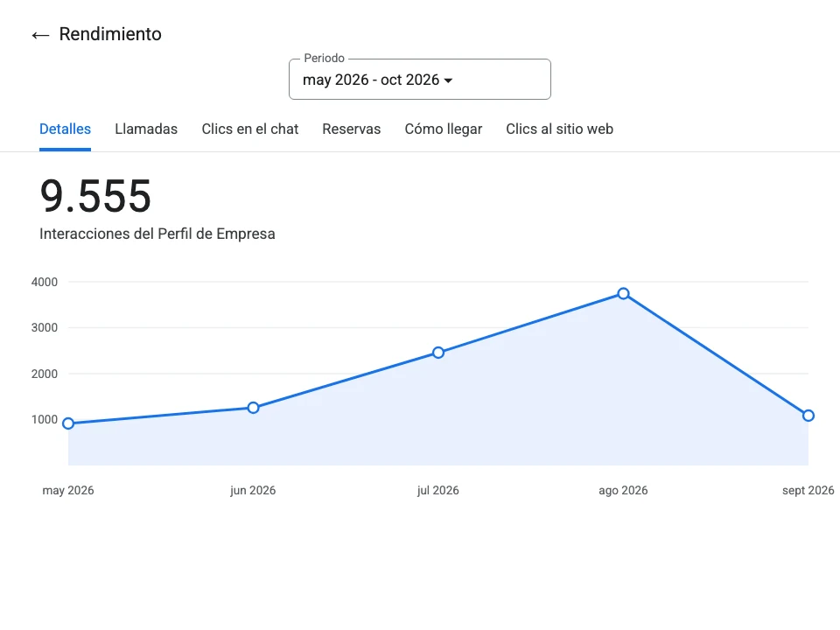840x630 pixels.
Task: Open the Cómo llegar tab
Action: 443,129
